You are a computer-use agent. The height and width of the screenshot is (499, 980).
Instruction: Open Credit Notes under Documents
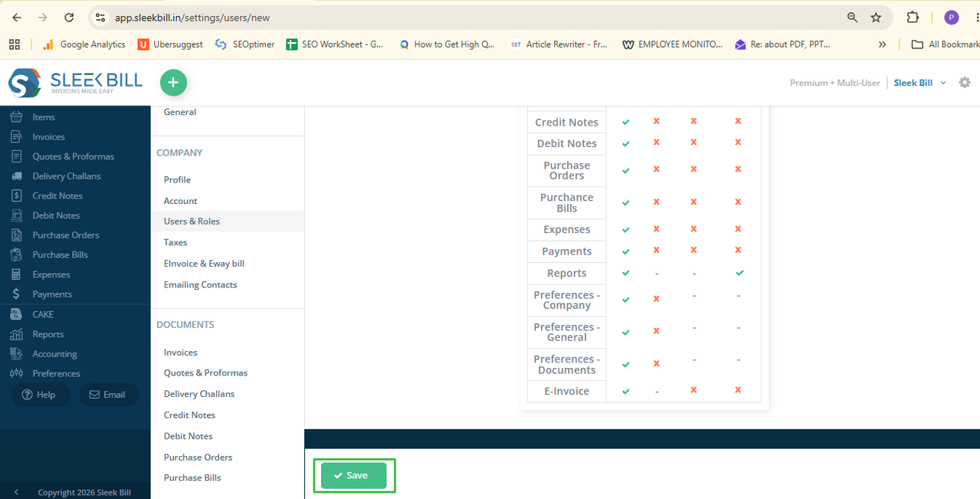click(189, 415)
